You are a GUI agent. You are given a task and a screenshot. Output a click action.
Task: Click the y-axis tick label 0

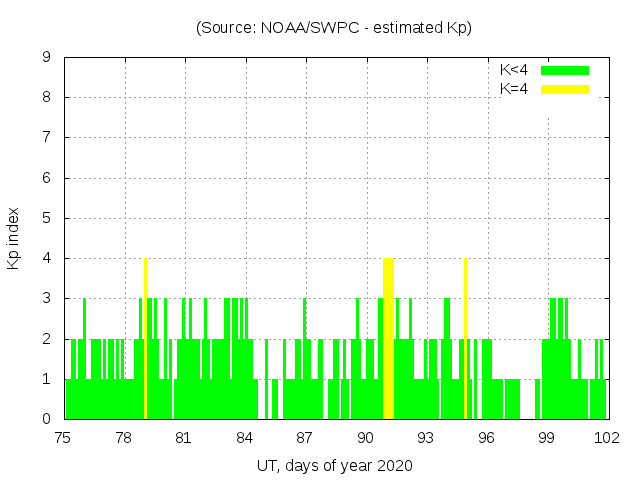[46, 419]
